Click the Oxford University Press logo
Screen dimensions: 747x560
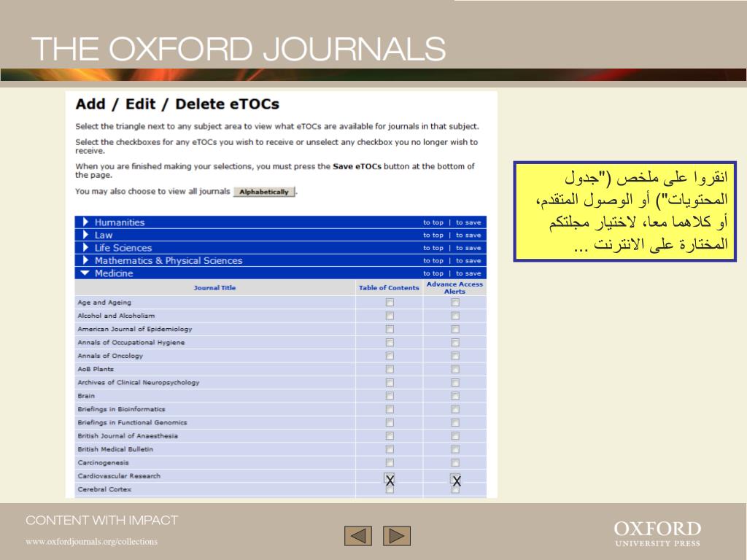(x=657, y=533)
